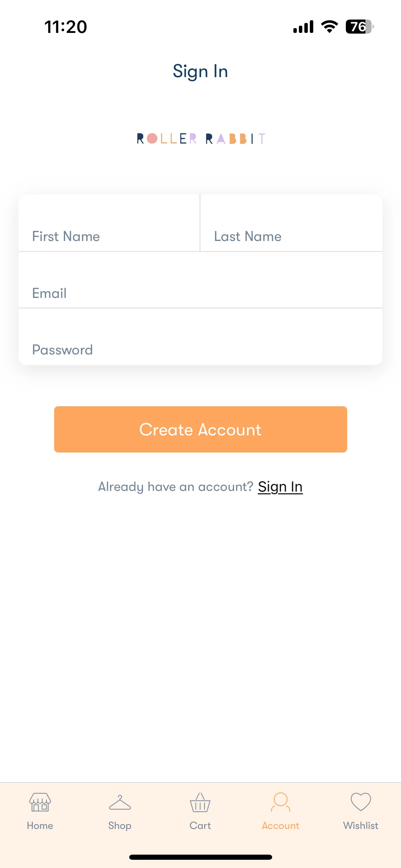Open the Home storefront icon
The height and width of the screenshot is (868, 401).
click(40, 802)
